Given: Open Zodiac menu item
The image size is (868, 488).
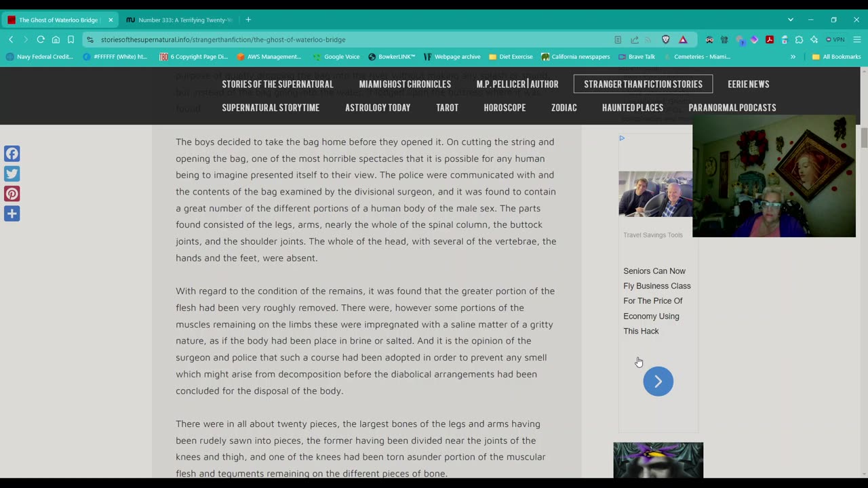Looking at the screenshot, I should pyautogui.click(x=564, y=108).
